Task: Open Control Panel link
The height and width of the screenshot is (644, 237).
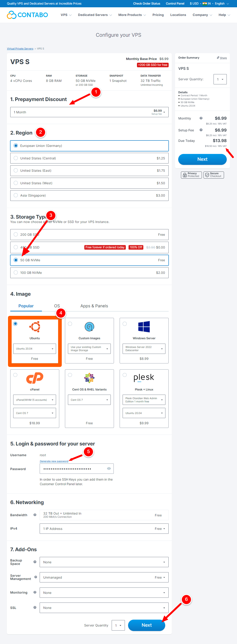Action: [175, 3]
